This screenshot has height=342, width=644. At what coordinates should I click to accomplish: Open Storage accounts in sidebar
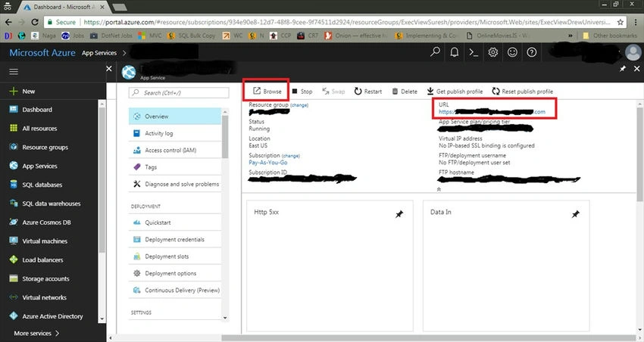(x=39, y=279)
